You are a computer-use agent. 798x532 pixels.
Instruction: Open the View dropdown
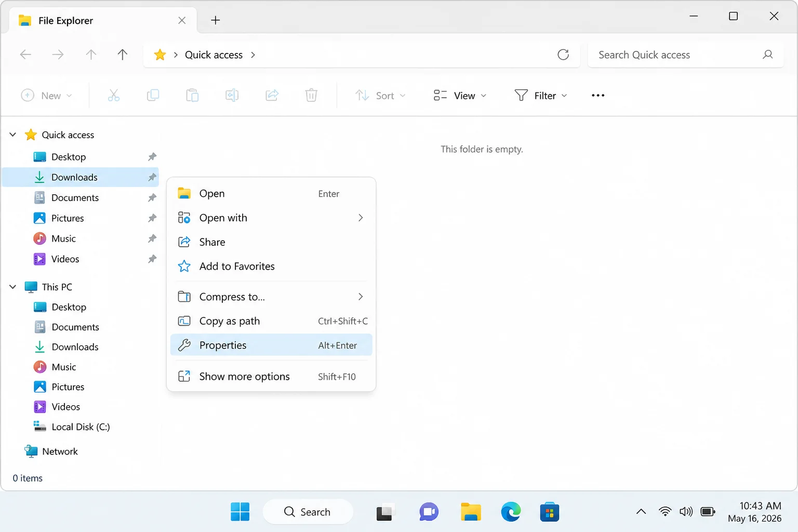click(x=460, y=96)
